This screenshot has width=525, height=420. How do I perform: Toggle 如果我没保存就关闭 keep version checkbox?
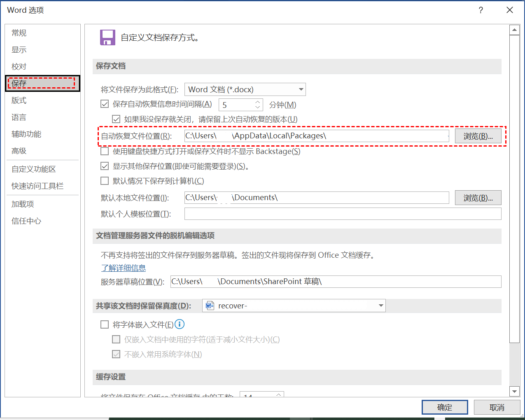116,119
